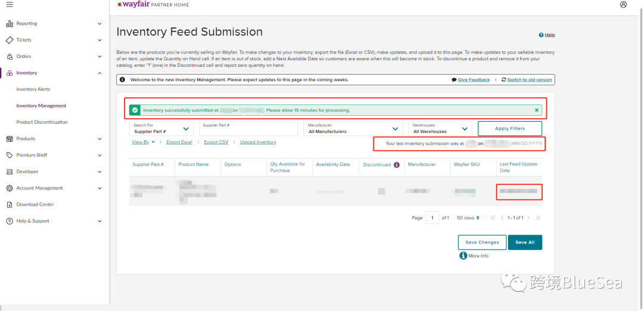The image size is (644, 311).
Task: Click the green success checkmark icon
Action: (x=135, y=110)
